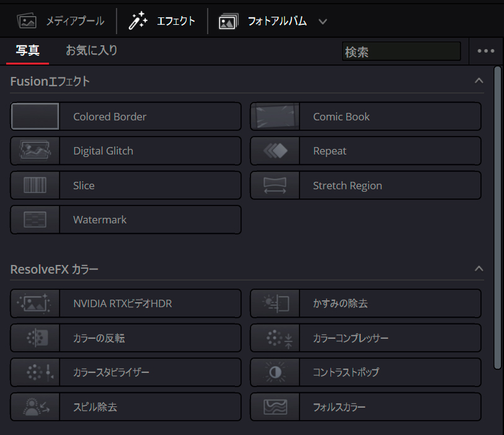Click inside the 検索 search field
The width and height of the screenshot is (504, 435).
[x=401, y=52]
